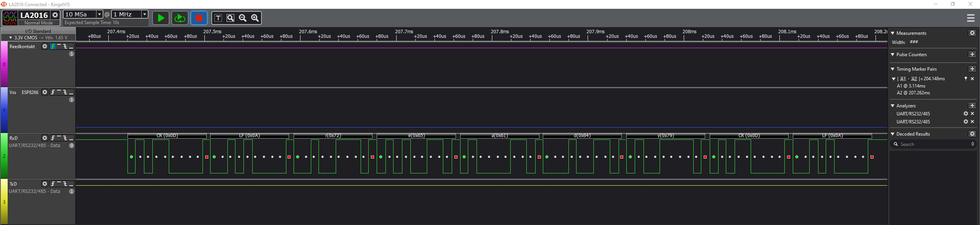This screenshot has width=980, height=225.
Task: Open Measurements settings gear
Action: [x=972, y=33]
